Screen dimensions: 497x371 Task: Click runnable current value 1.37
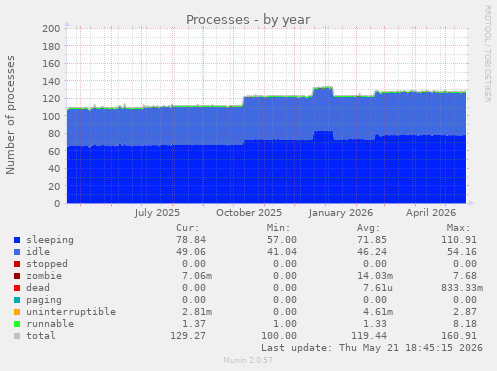(x=194, y=324)
